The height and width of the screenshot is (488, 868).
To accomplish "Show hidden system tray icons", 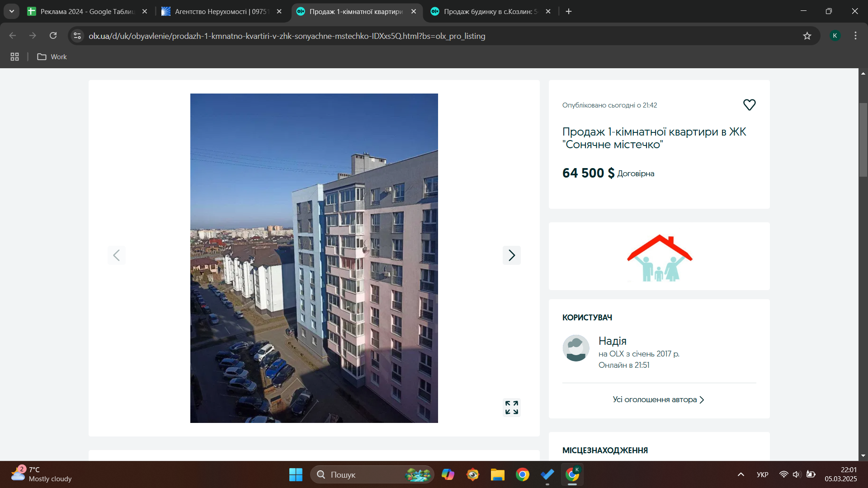I will (741, 474).
